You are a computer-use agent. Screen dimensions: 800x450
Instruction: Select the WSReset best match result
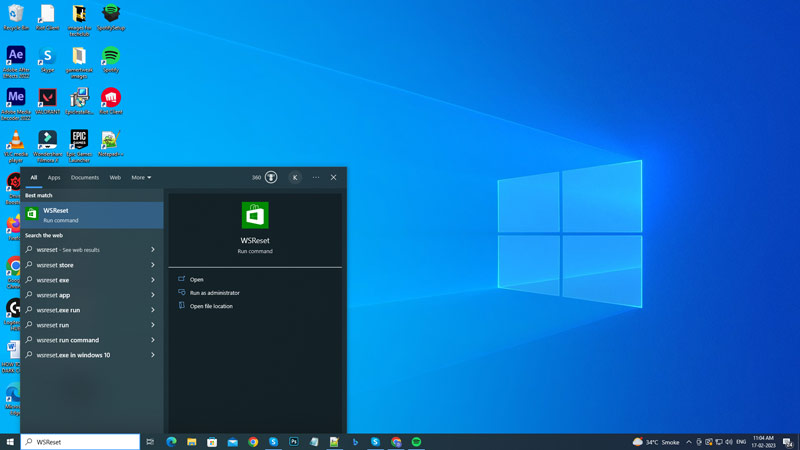pyautogui.click(x=90, y=215)
